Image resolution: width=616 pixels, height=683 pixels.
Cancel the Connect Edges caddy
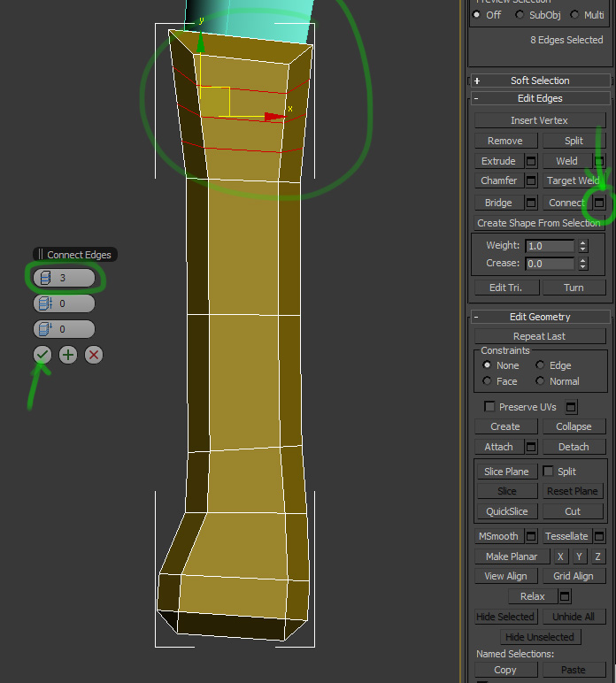tap(94, 355)
